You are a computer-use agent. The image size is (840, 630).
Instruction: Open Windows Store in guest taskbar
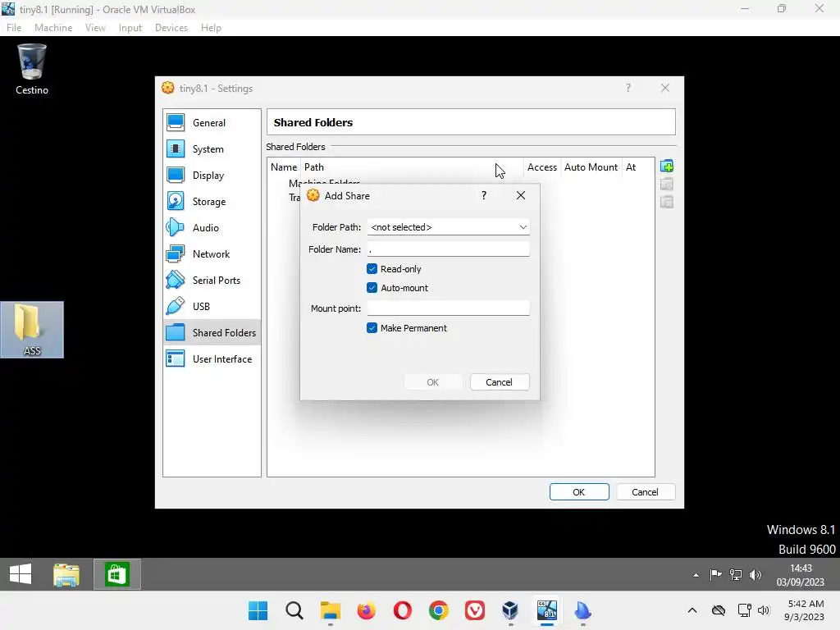[117, 574]
